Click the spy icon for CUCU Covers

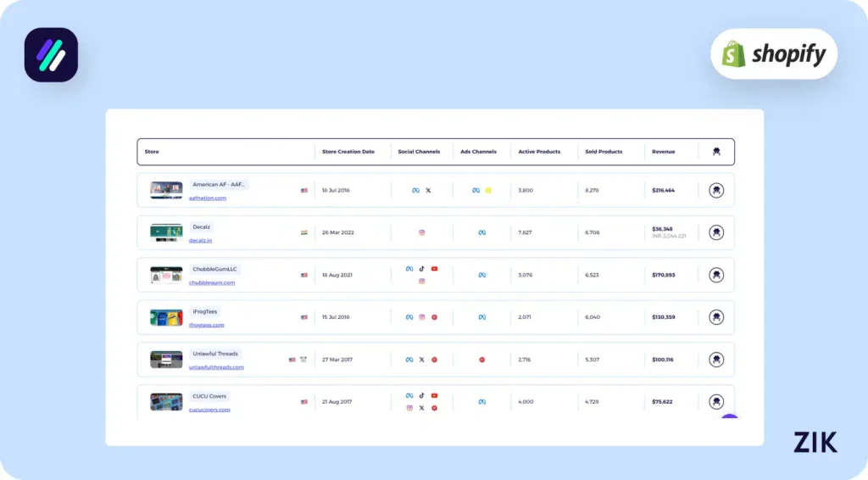[715, 402]
